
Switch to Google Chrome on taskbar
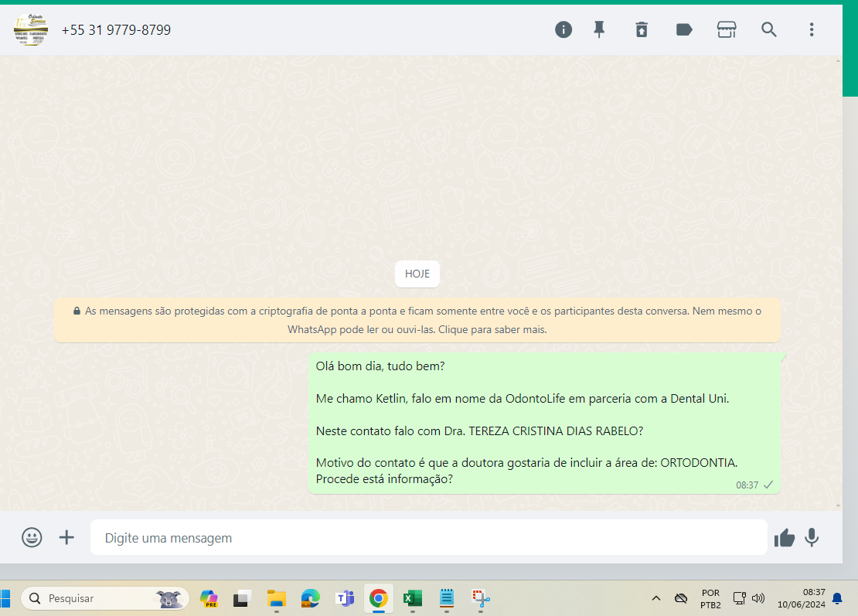pyautogui.click(x=379, y=598)
